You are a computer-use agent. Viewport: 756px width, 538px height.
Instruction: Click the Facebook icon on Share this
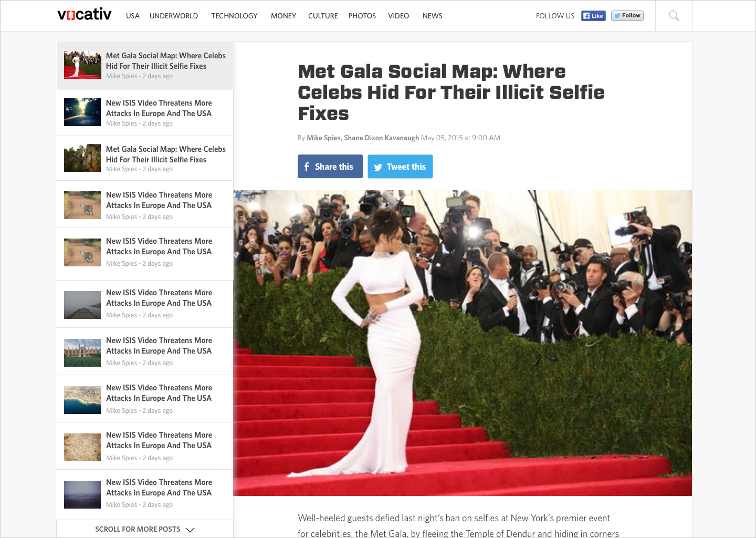(307, 167)
